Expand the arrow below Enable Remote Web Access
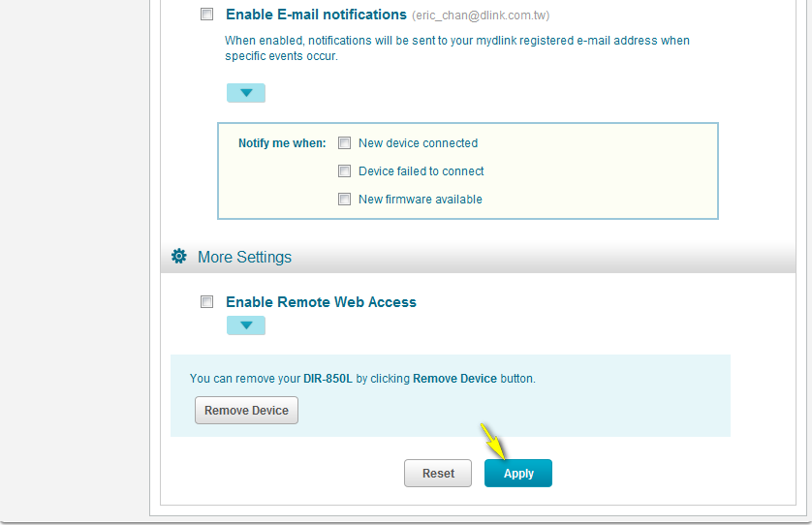This screenshot has height=525, width=812. click(x=246, y=325)
